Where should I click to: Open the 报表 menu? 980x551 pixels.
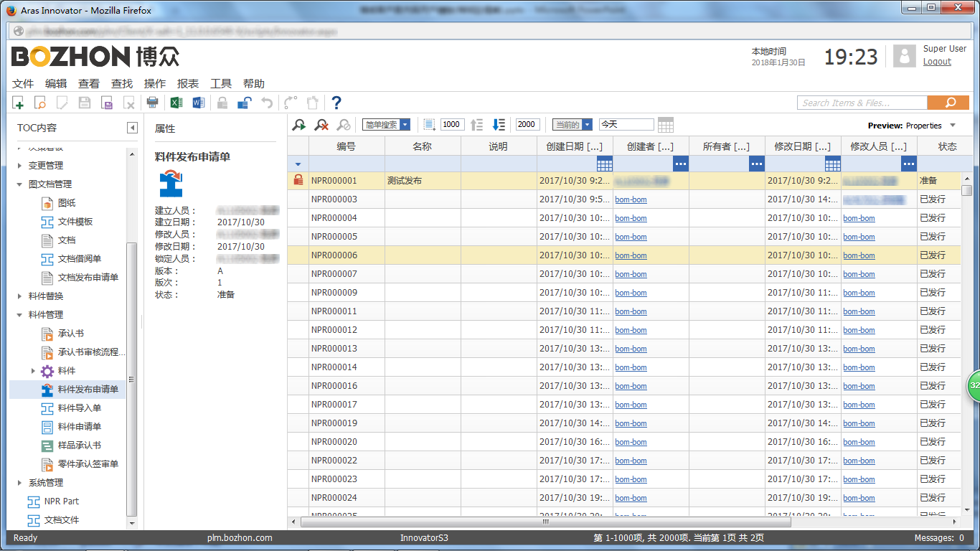pyautogui.click(x=188, y=84)
